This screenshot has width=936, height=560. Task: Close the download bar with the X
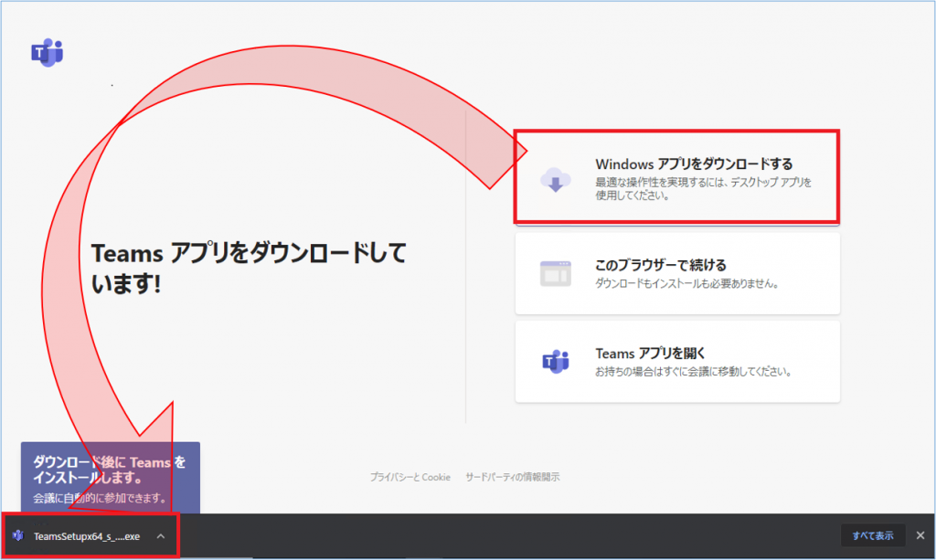point(920,535)
